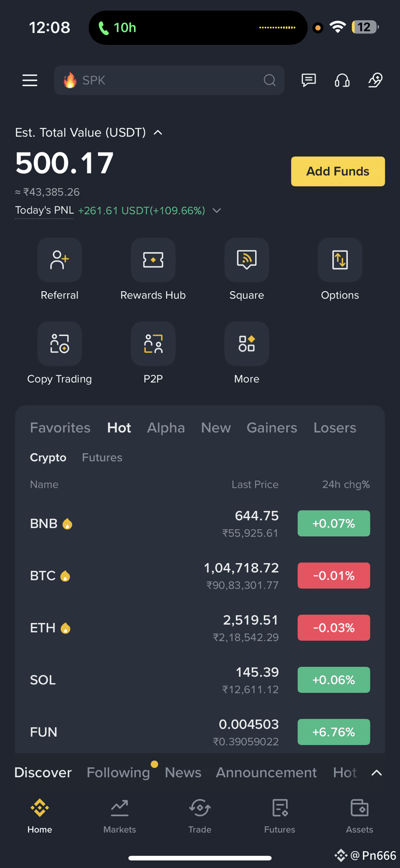The image size is (400, 868).
Task: Tap the status bar time 12:08
Action: (50, 28)
